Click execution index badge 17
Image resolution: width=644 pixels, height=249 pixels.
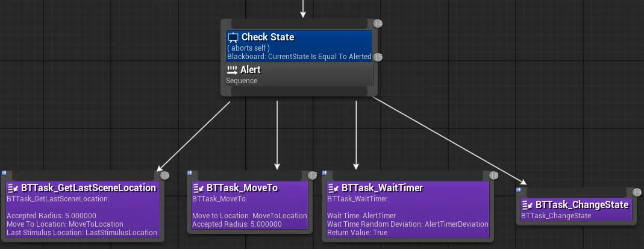click(x=312, y=175)
